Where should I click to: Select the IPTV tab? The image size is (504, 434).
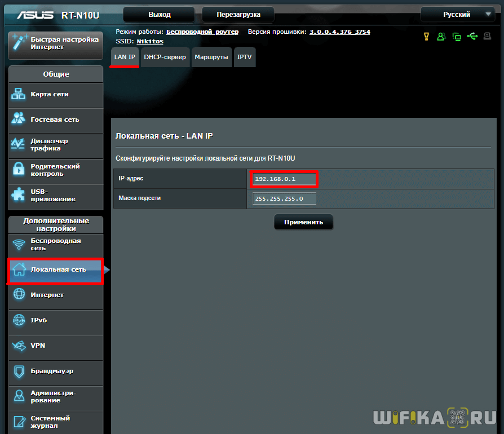pyautogui.click(x=245, y=57)
